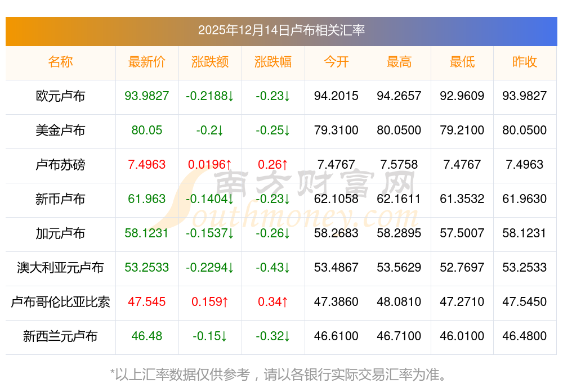Select the 今开 column header
The width and height of the screenshot is (563, 392).
pos(336,62)
